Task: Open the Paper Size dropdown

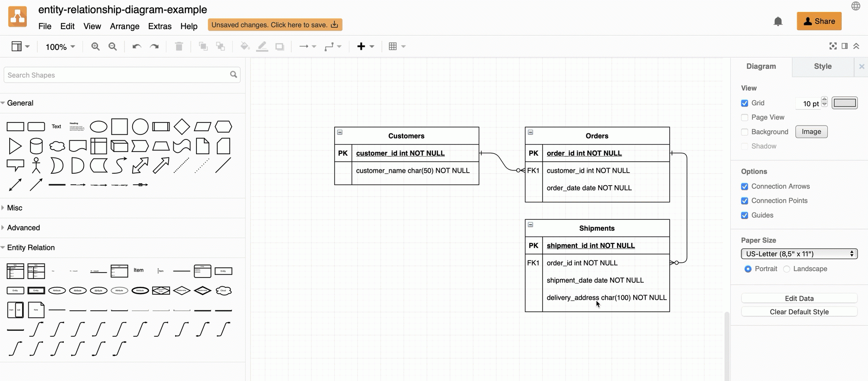Action: (799, 254)
